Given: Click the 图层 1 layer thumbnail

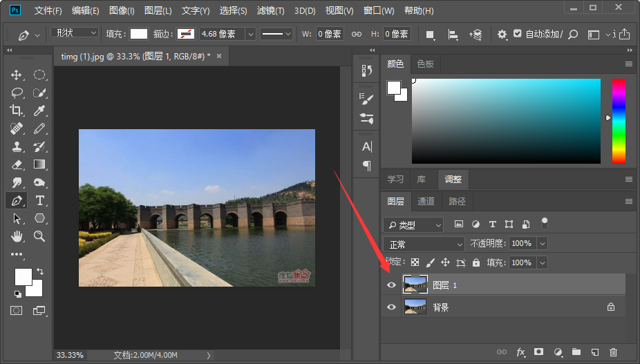Looking at the screenshot, I should coord(415,285).
